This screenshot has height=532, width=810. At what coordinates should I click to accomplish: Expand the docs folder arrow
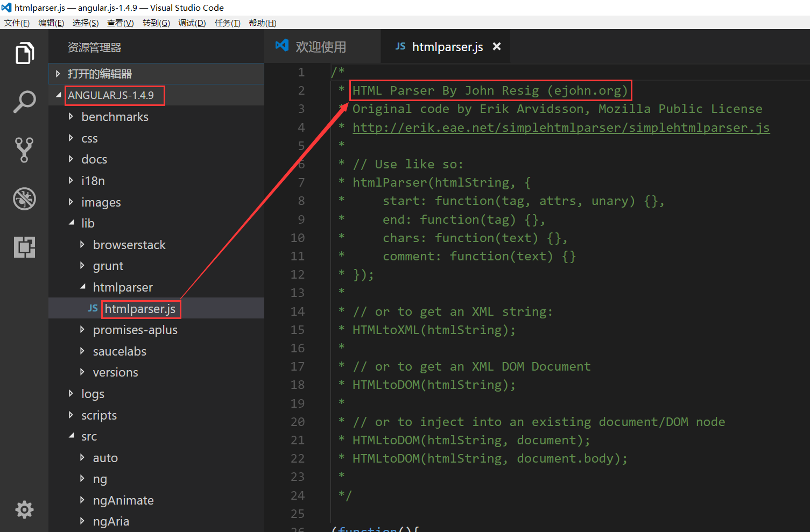coord(71,159)
